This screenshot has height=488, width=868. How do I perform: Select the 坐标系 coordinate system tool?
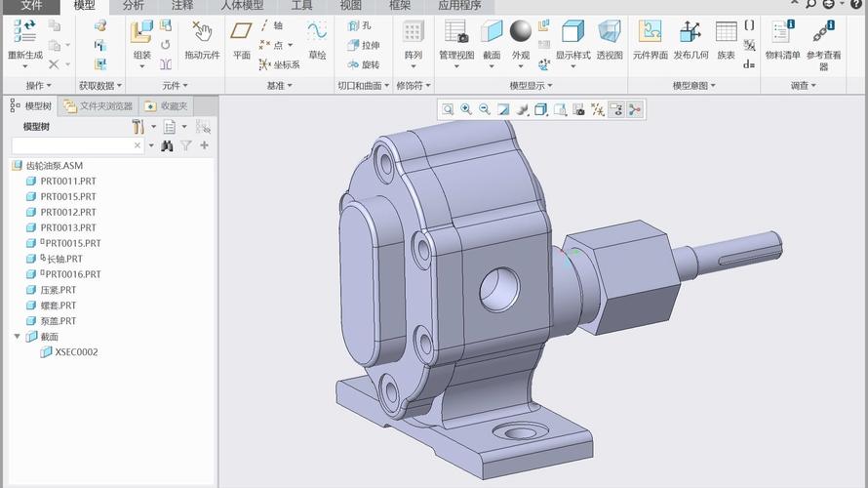coord(280,64)
